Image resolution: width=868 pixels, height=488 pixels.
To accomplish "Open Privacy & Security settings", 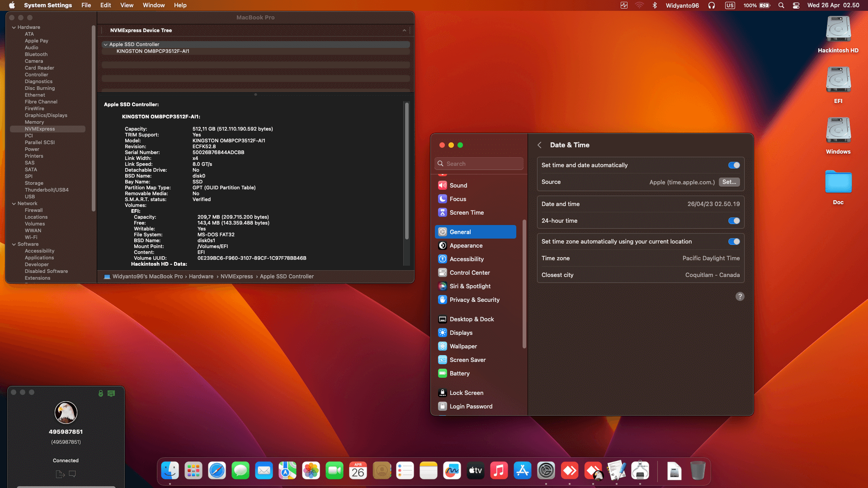I will pos(476,300).
